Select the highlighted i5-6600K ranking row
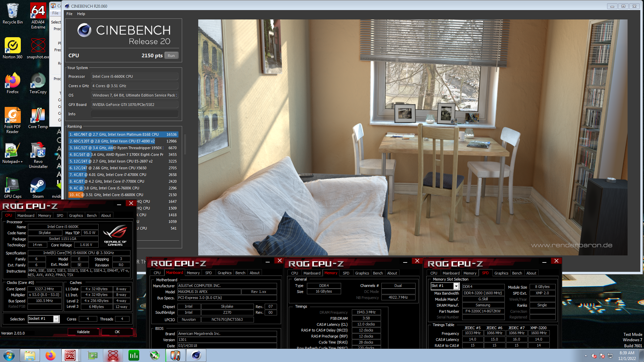644x362 pixels. click(x=123, y=195)
